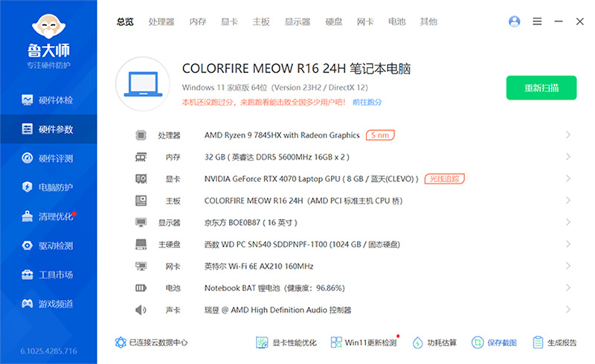The image size is (595, 364).
Task: Click 保存截图 to save screenshot
Action: click(494, 342)
